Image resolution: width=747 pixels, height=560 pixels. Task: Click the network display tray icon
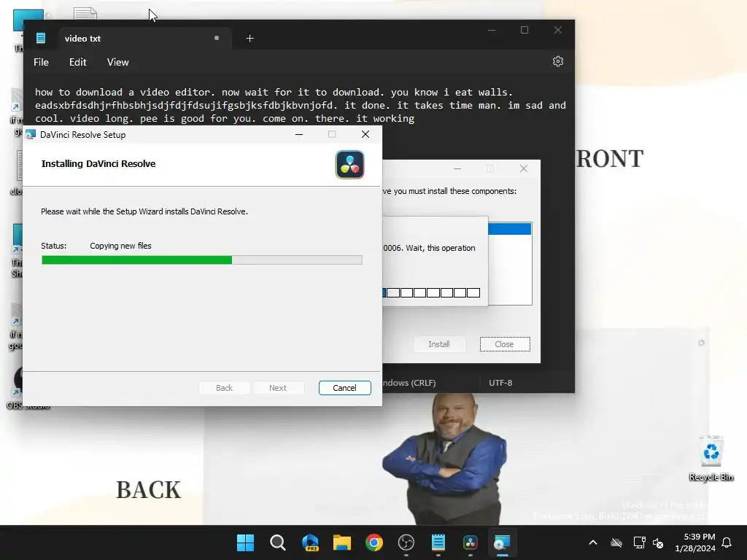pos(639,542)
